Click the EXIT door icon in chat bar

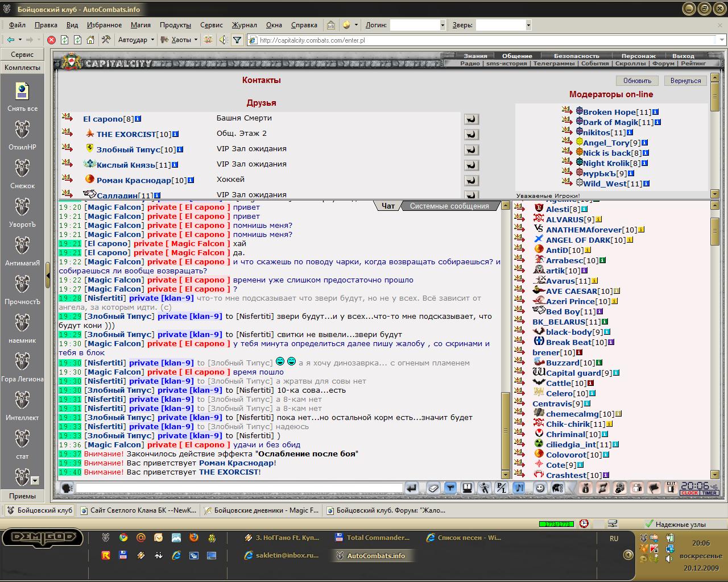pyautogui.click(x=671, y=487)
